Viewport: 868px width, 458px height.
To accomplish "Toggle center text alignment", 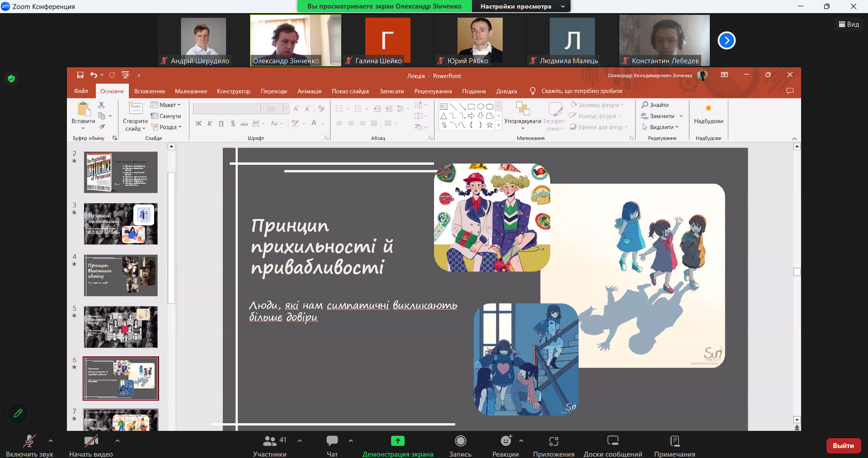I will 351,123.
